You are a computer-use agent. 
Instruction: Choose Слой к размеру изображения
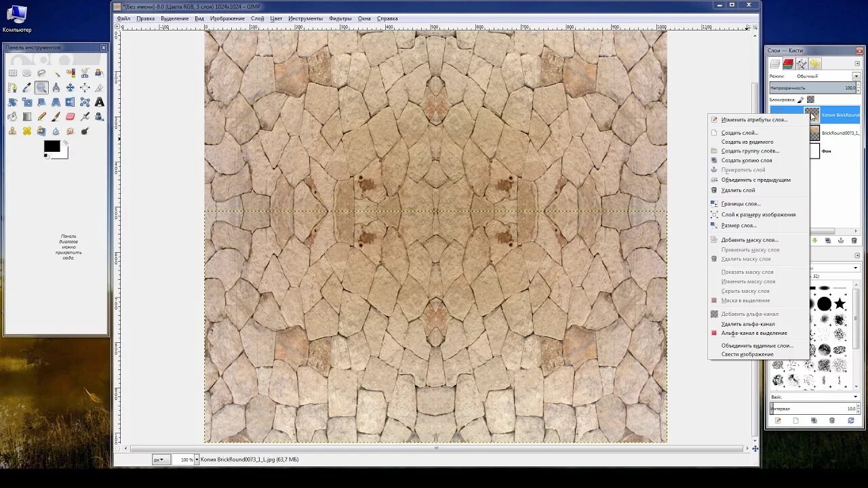(x=758, y=215)
